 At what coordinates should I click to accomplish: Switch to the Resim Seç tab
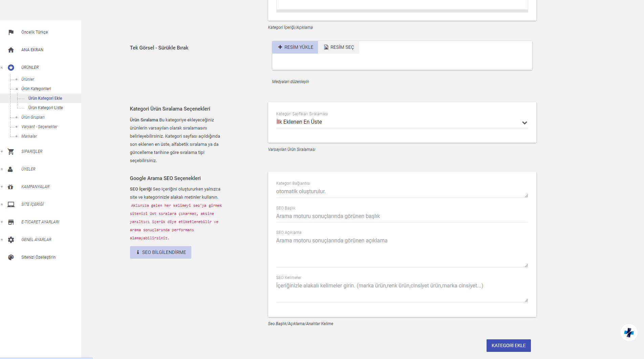coord(339,47)
